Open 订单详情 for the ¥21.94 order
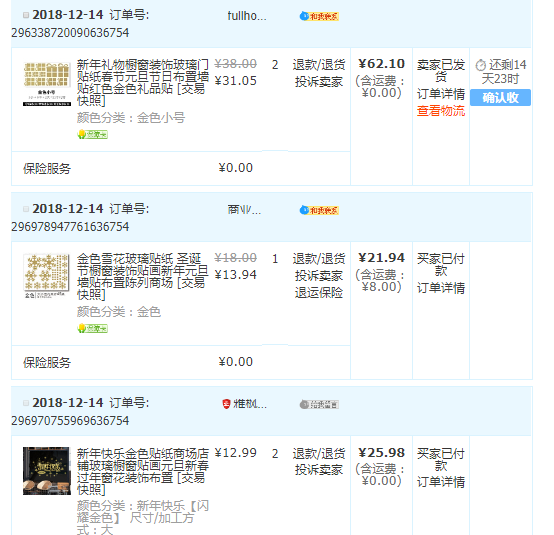Image resolution: width=554 pixels, height=535 pixels. point(441,288)
